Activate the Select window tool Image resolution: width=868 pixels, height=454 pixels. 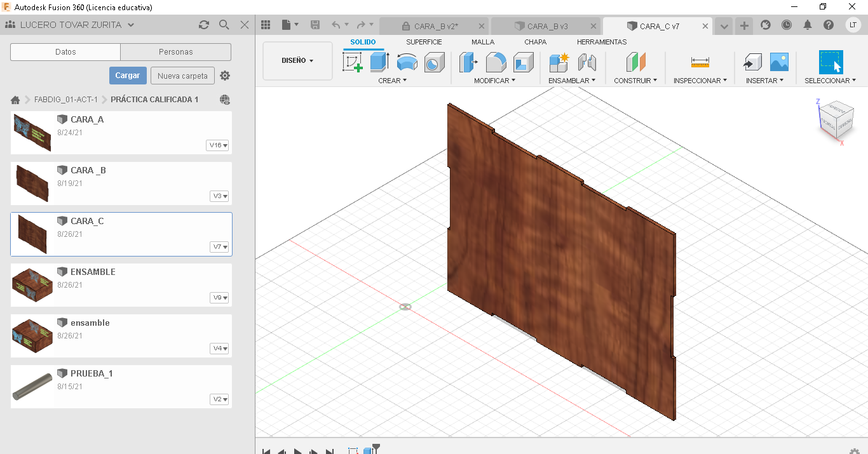(x=831, y=62)
